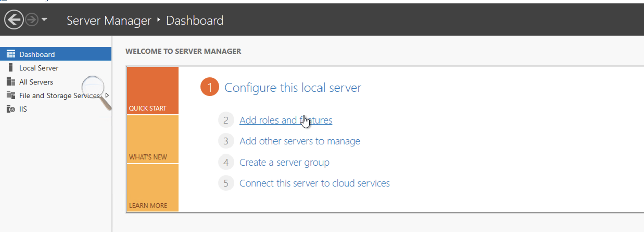
Task: Click the File and Storage Services icon
Action: (10, 95)
